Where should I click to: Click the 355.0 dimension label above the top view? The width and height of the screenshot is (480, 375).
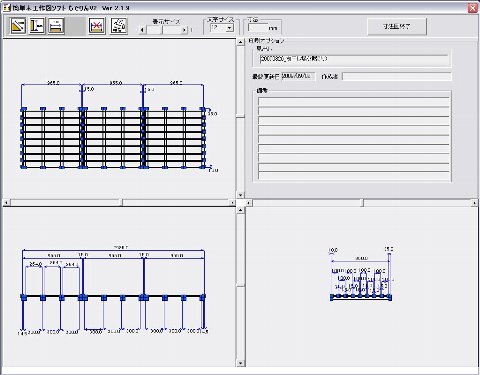(x=116, y=82)
